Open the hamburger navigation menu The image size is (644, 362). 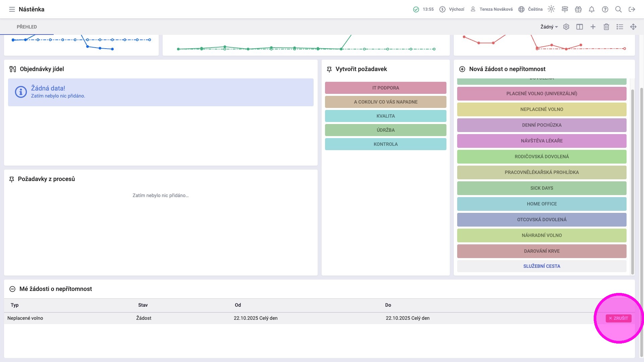12,9
